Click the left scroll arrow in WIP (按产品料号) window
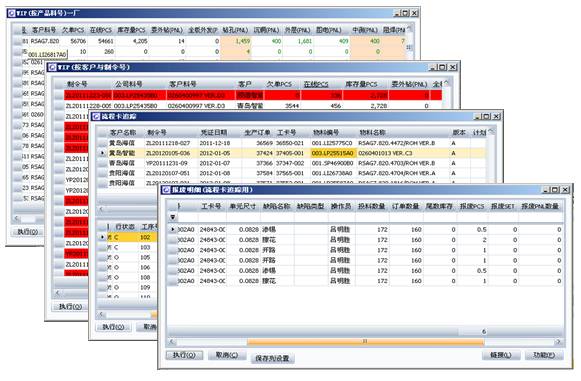Viewport: 581px width, 381px height. [x=16, y=218]
